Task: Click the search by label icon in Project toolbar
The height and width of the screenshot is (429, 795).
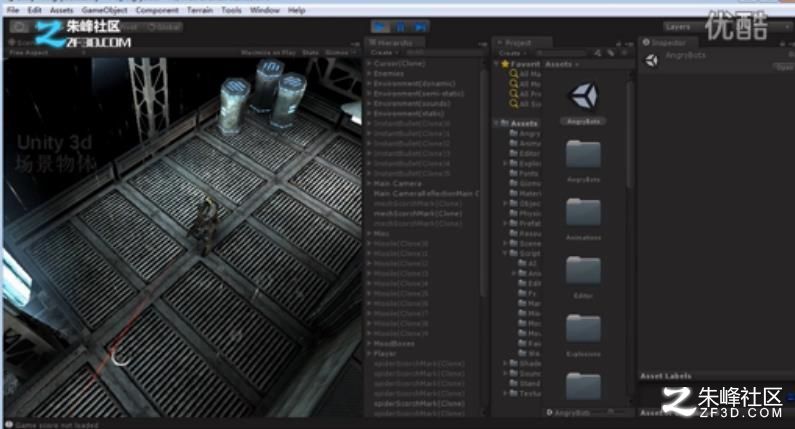Action: tap(611, 53)
